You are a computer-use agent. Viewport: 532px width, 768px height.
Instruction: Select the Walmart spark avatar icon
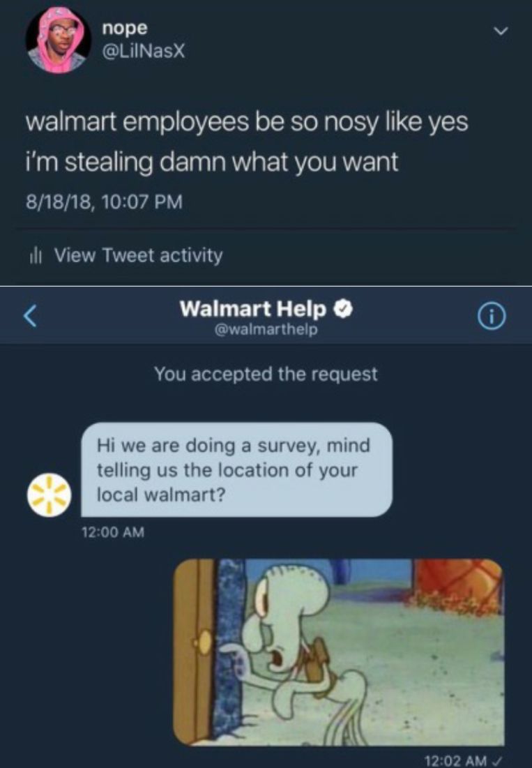49,495
